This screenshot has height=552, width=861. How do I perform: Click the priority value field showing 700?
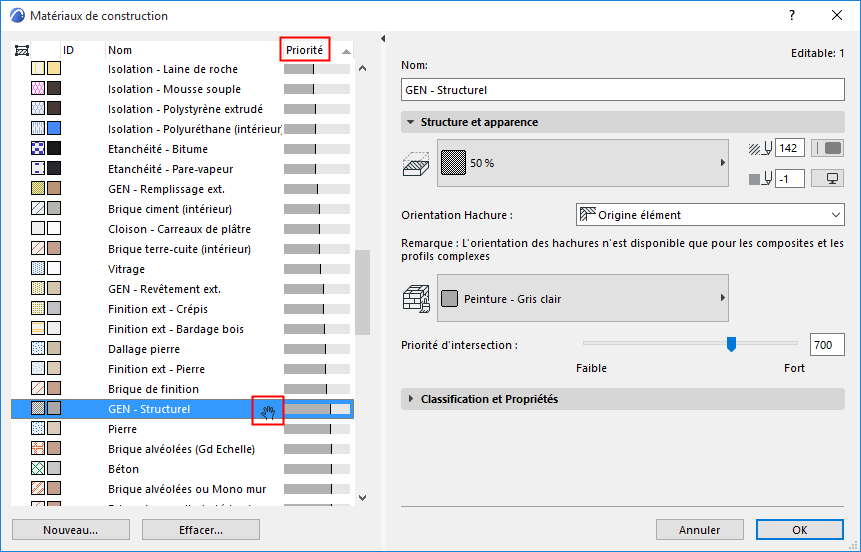click(827, 345)
